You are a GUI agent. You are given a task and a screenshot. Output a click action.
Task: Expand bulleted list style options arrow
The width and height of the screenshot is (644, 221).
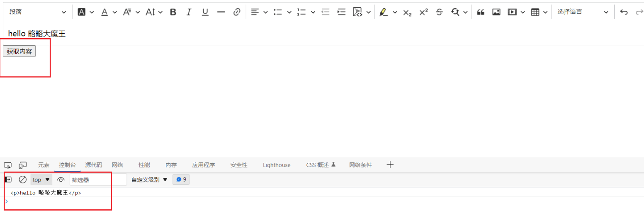[x=289, y=12]
